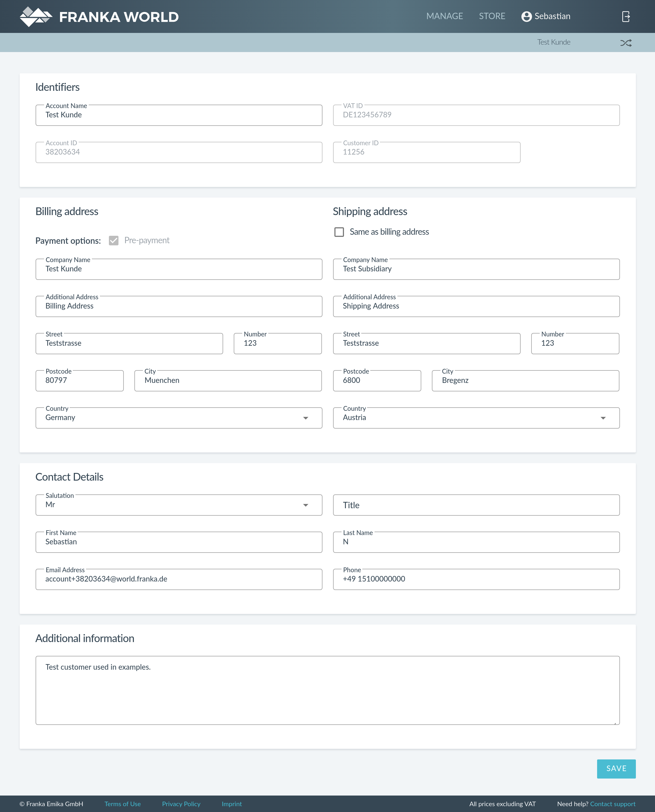The height and width of the screenshot is (812, 655).
Task: Open the Privacy Policy link
Action: (181, 804)
